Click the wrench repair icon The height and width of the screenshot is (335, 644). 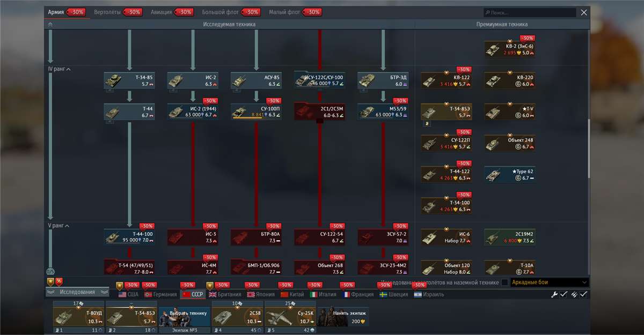(554, 294)
